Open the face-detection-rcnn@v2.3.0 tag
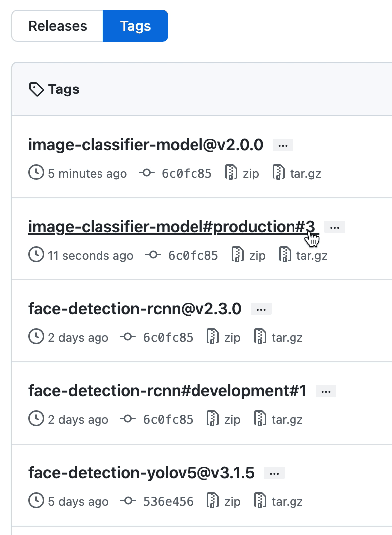 pyautogui.click(x=135, y=309)
